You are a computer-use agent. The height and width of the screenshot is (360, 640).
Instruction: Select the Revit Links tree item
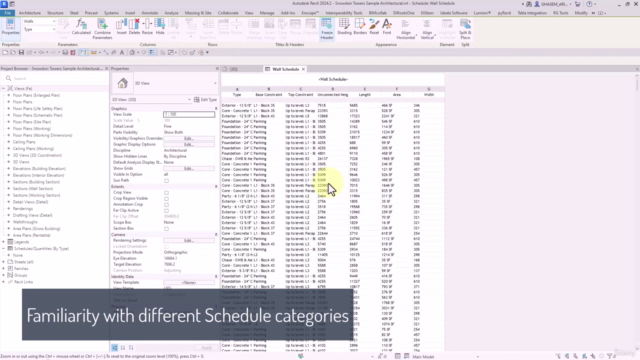[24, 282]
